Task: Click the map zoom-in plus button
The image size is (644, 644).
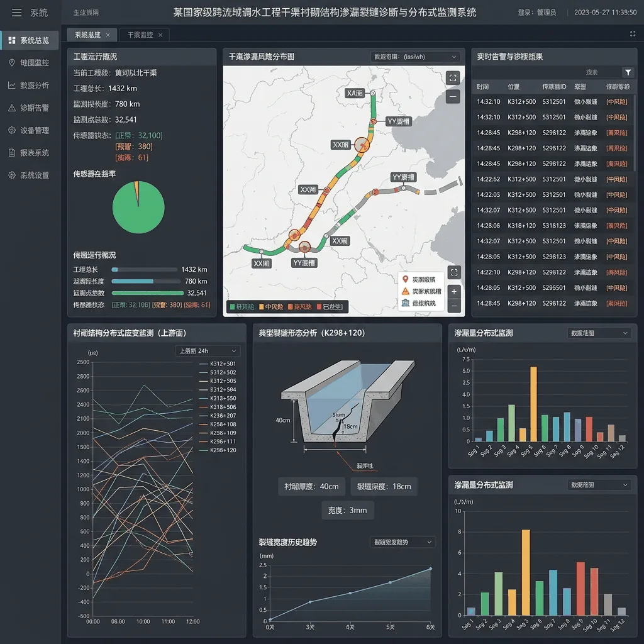Action: point(454,291)
